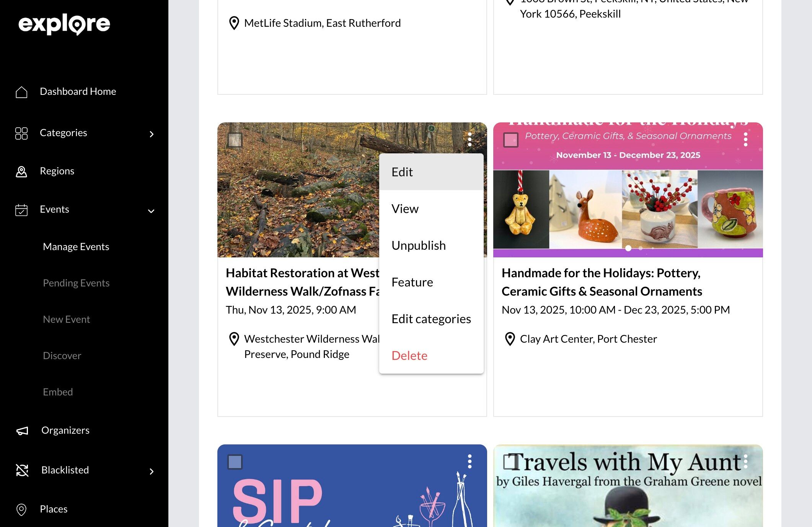
Task: Open Pending Events in sidebar
Action: tap(76, 283)
